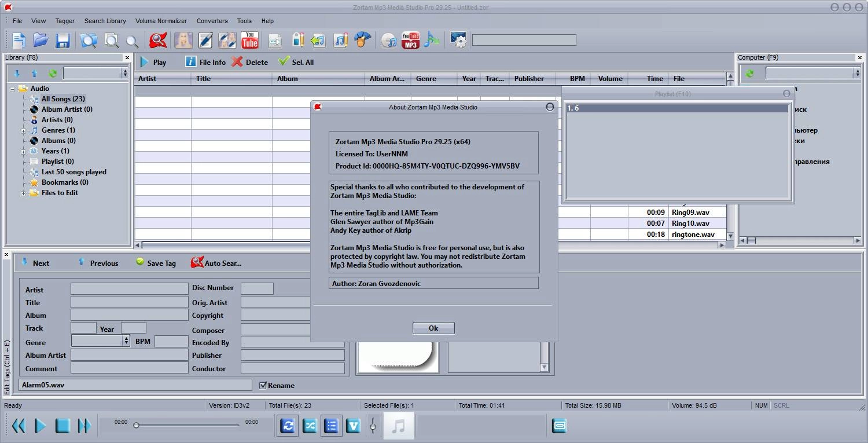The width and height of the screenshot is (868, 443).
Task: Click the tag with pencil toolbar icon
Action: (297, 40)
